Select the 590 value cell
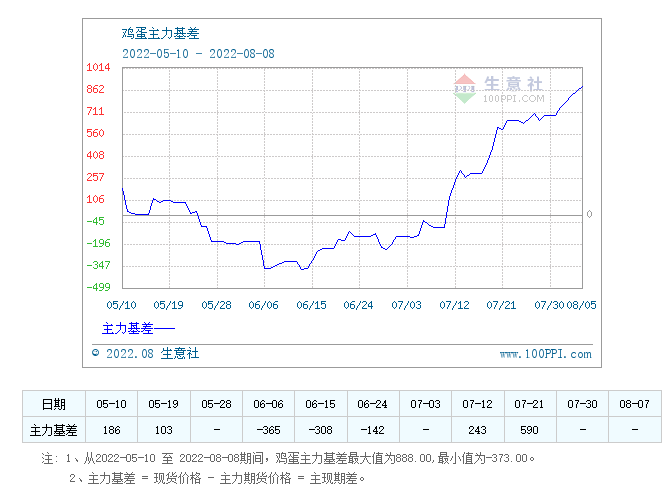The image size is (672, 493). [x=528, y=430]
